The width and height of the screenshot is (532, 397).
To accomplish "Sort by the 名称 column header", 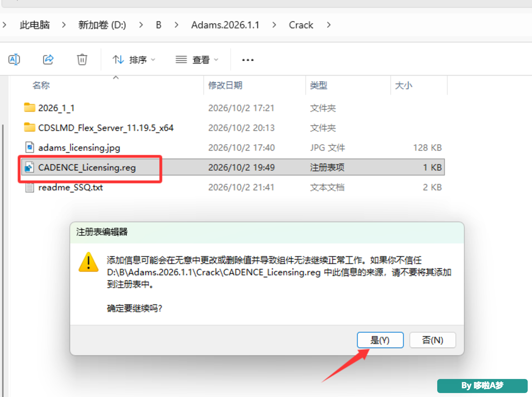I will tap(41, 85).
